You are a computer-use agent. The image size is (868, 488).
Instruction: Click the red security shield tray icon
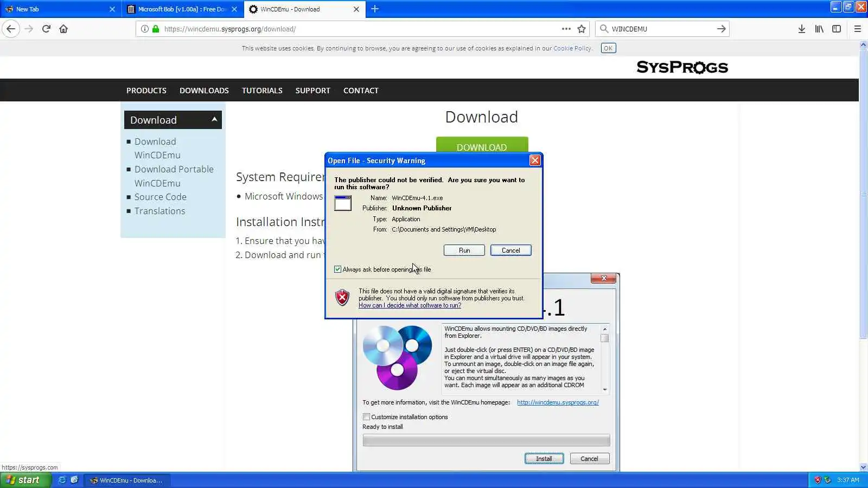[x=818, y=480]
